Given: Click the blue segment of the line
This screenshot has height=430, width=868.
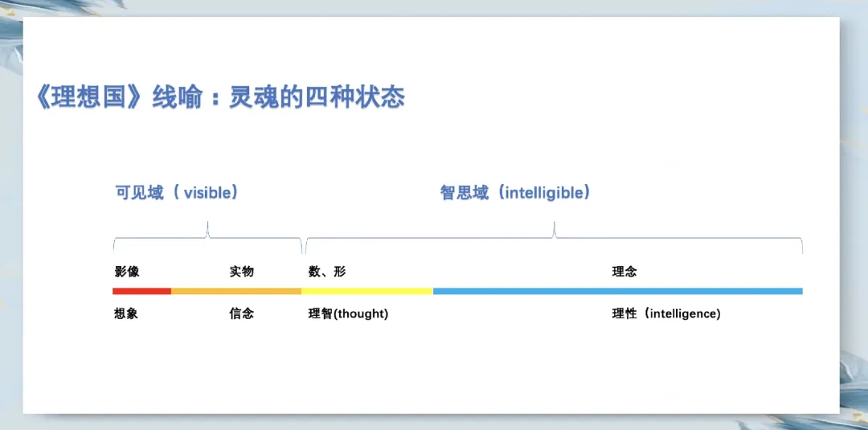Looking at the screenshot, I should click(618, 291).
